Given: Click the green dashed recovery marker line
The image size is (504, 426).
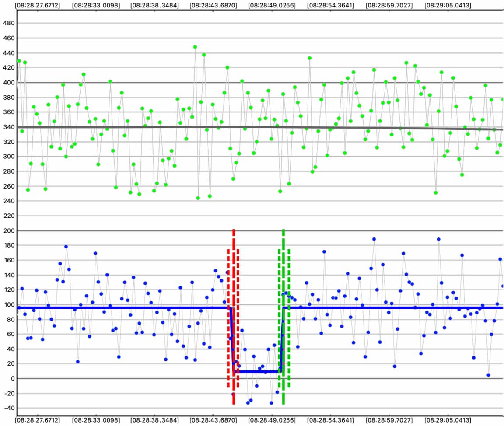Looking at the screenshot, I should click(283, 317).
